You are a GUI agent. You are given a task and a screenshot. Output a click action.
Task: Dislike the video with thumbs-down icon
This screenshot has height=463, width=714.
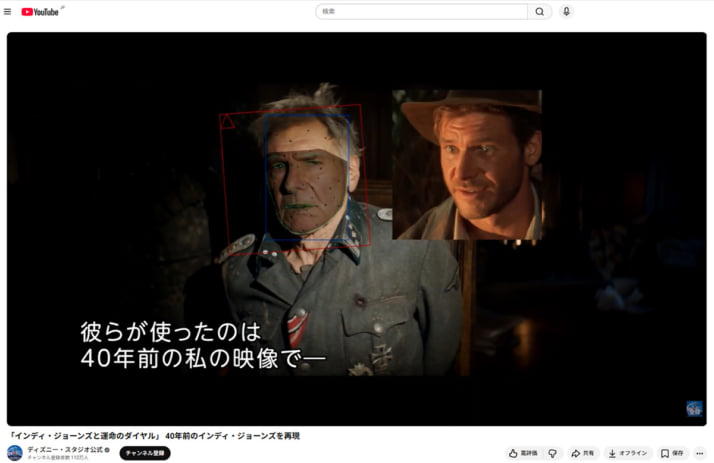click(x=552, y=453)
